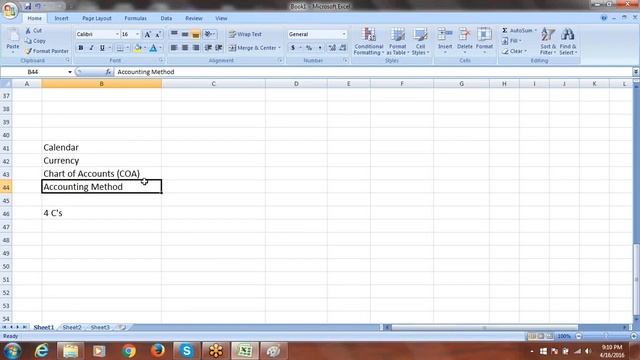Toggle Bottom Align vertical alignment
Screen dimensions: 640x360
[x=196, y=34]
